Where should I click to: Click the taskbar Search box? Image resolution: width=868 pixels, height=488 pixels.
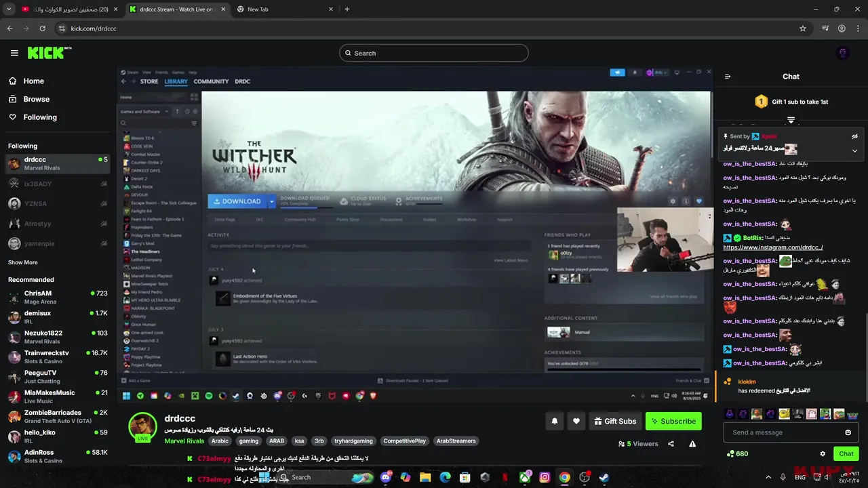tap(325, 477)
